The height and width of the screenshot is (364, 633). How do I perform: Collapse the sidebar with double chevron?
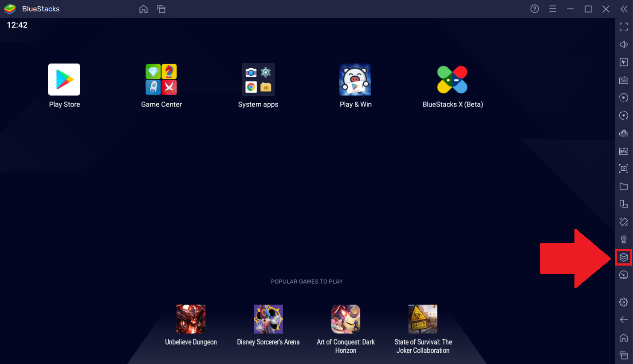tap(624, 9)
